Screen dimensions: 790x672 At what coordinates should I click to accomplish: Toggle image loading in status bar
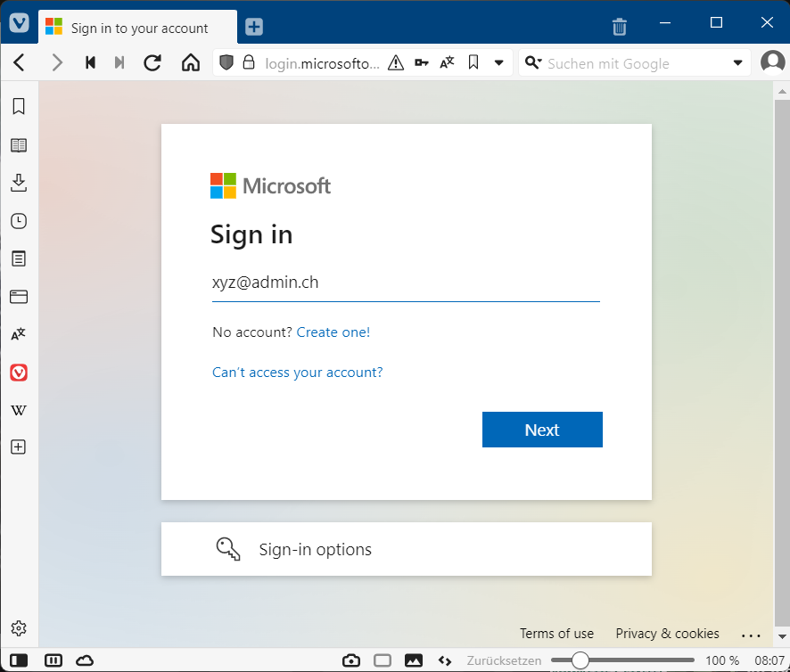[x=414, y=660]
